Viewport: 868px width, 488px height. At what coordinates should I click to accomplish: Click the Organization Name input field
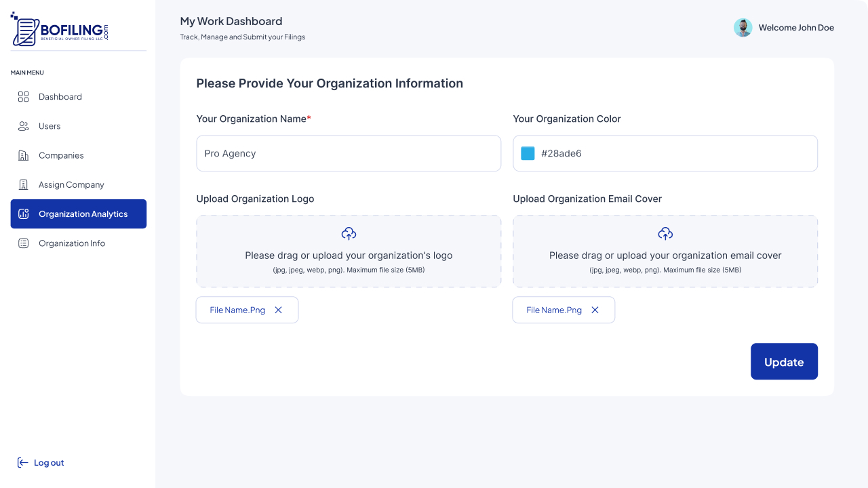point(349,153)
